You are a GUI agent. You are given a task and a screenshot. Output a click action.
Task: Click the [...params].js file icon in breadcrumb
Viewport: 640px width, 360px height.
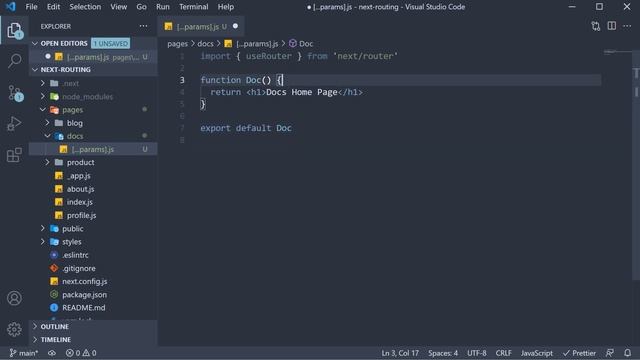228,44
